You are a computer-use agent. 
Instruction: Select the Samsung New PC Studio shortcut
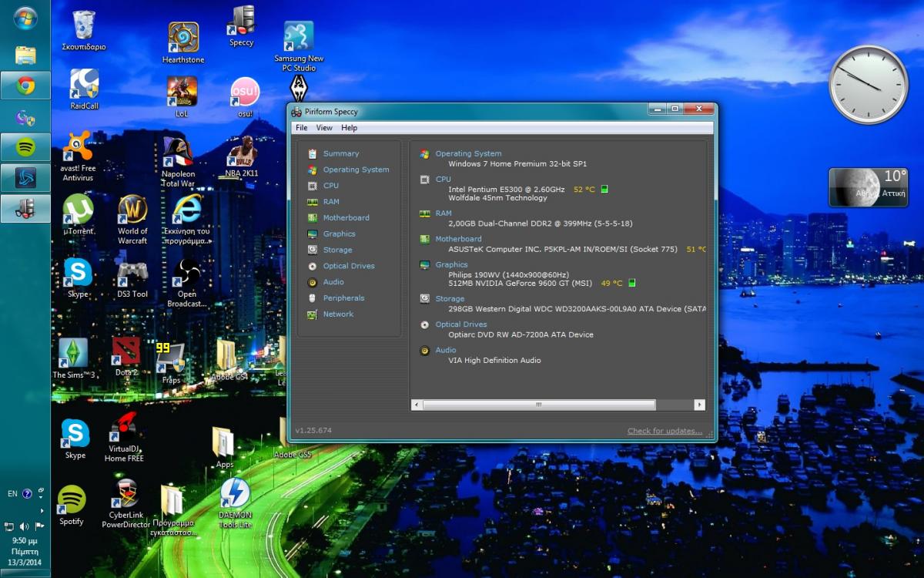pyautogui.click(x=299, y=46)
